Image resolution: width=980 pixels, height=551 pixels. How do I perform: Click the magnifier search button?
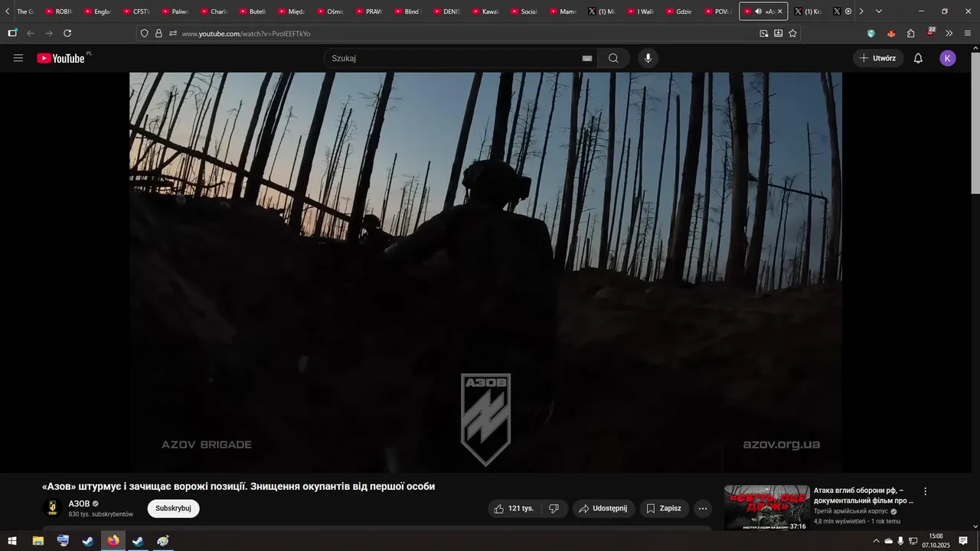point(613,58)
